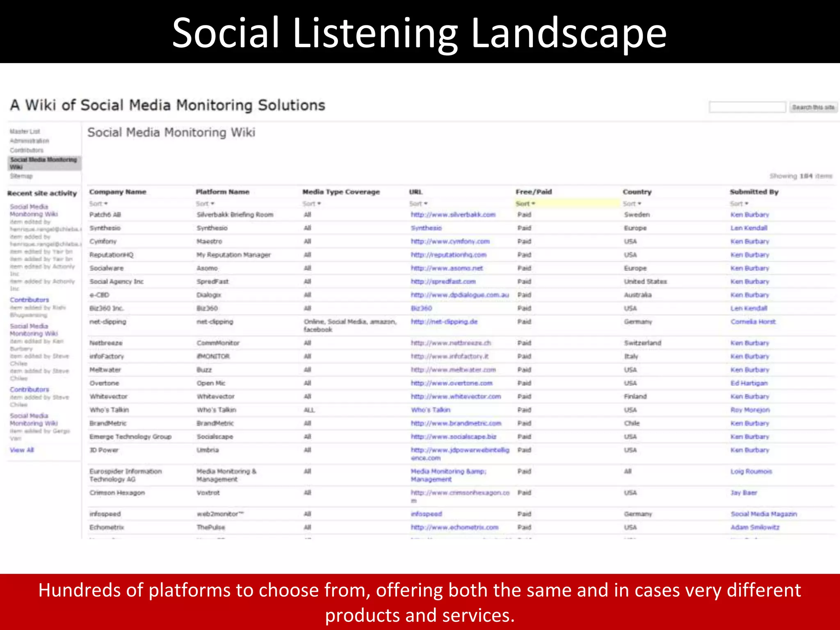Click the Search this site button
This screenshot has width=840, height=630.
click(x=813, y=107)
